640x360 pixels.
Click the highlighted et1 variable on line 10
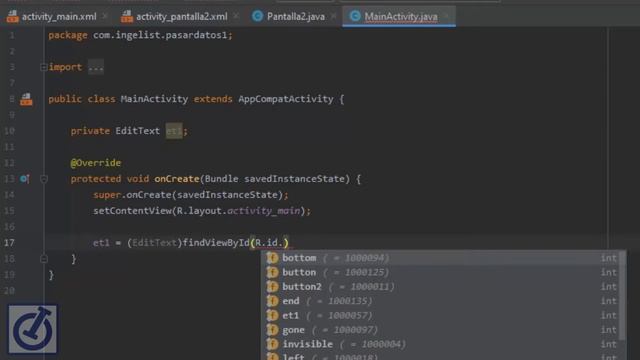pyautogui.click(x=174, y=131)
